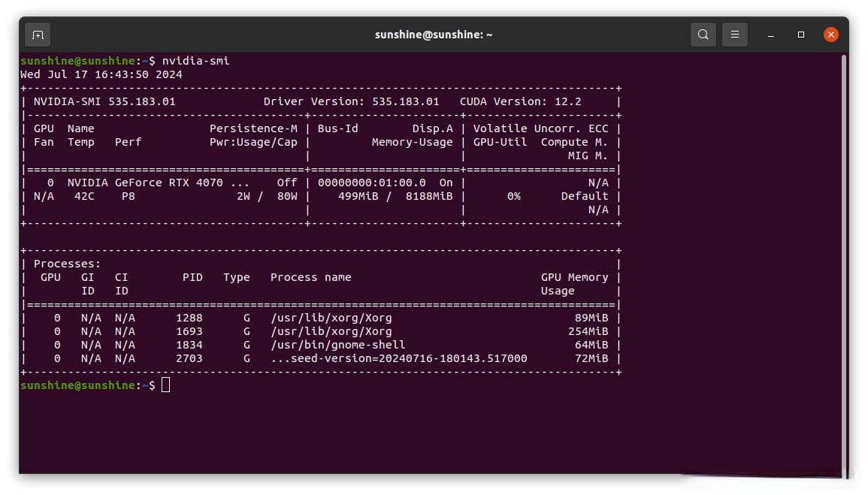Click the power usage 2W
The image size is (868, 495).
pyautogui.click(x=243, y=196)
